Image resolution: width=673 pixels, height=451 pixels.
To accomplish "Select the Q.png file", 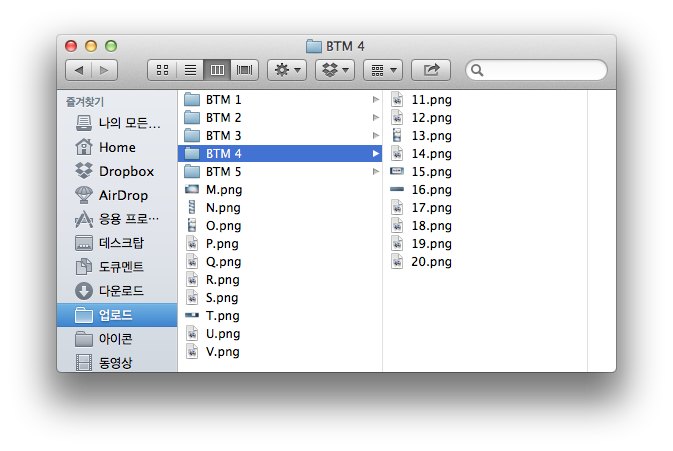I will [280, 262].
